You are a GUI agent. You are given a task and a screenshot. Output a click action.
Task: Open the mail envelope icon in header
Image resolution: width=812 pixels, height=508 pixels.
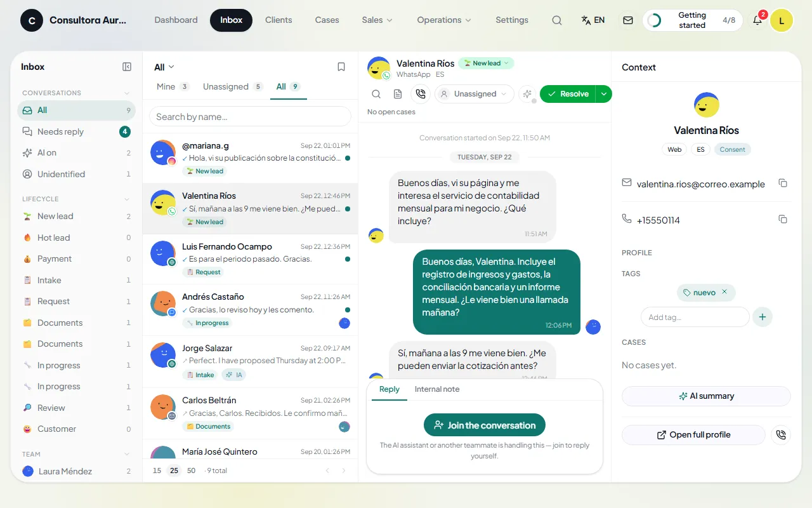[x=628, y=20]
